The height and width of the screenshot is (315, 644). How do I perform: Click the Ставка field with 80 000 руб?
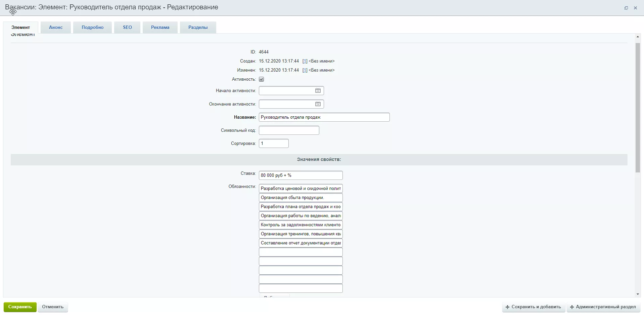(301, 175)
